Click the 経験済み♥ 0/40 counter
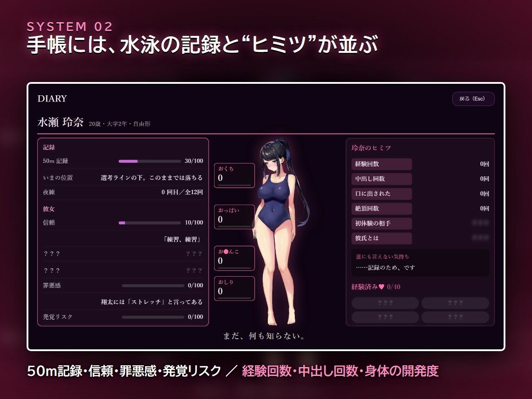Image resolution: width=532 pixels, height=399 pixels. [376, 287]
